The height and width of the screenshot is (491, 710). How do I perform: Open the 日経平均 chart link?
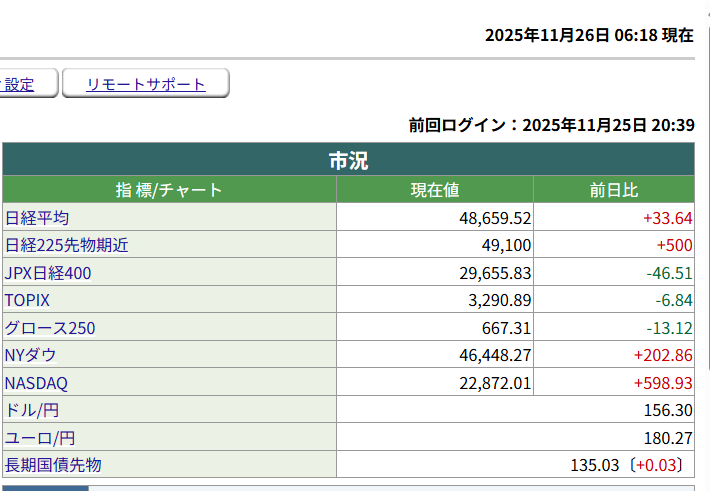click(x=37, y=218)
